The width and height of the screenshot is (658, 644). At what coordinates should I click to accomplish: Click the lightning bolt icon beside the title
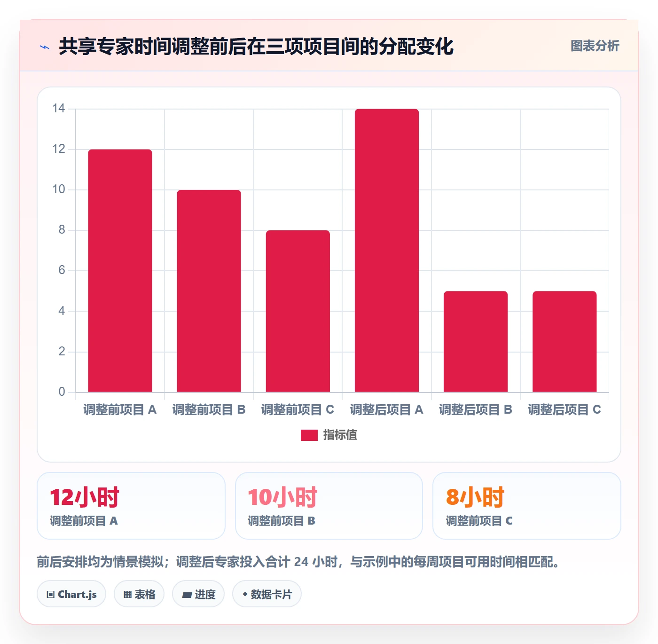[45, 47]
